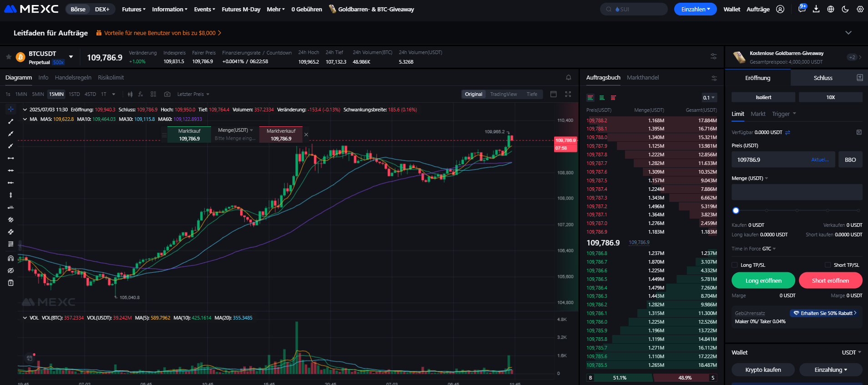Click the 10X leverage button

click(x=830, y=97)
